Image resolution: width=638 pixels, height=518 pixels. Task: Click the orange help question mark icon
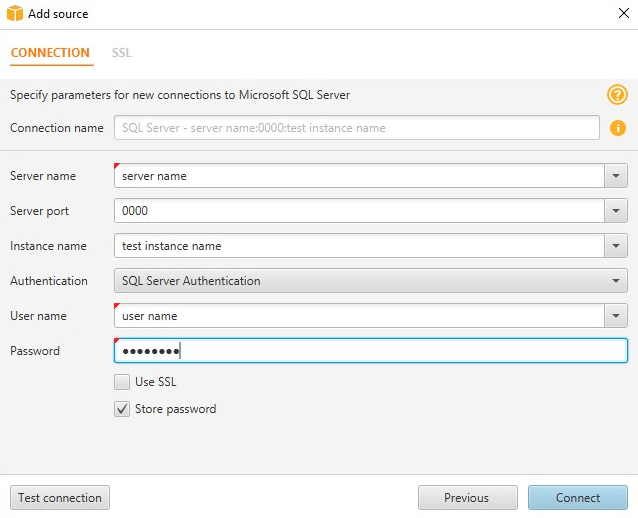pyautogui.click(x=617, y=95)
